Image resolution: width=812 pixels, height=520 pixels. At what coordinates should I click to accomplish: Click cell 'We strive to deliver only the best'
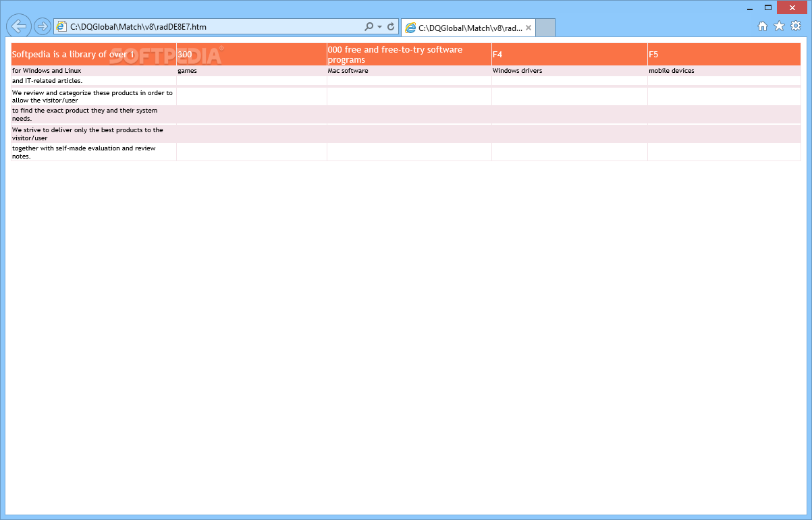coord(94,134)
